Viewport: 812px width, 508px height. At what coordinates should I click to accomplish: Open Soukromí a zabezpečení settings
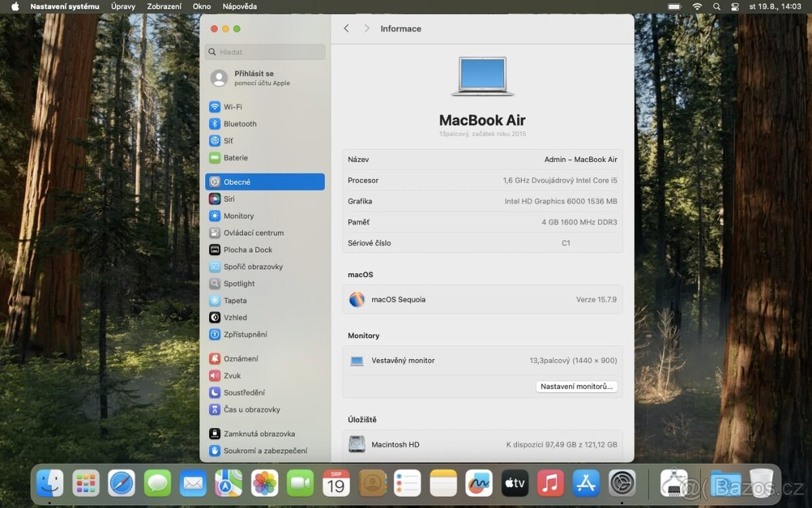pos(265,451)
